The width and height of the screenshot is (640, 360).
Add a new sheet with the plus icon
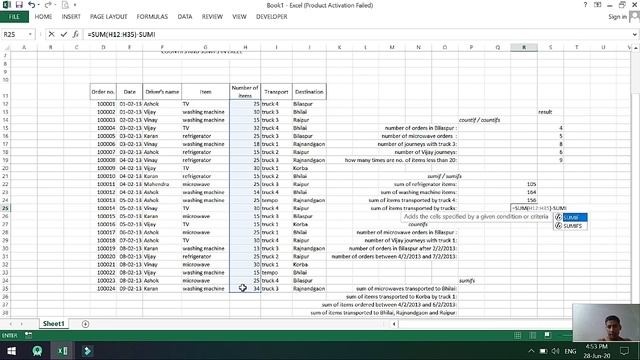tap(85, 324)
